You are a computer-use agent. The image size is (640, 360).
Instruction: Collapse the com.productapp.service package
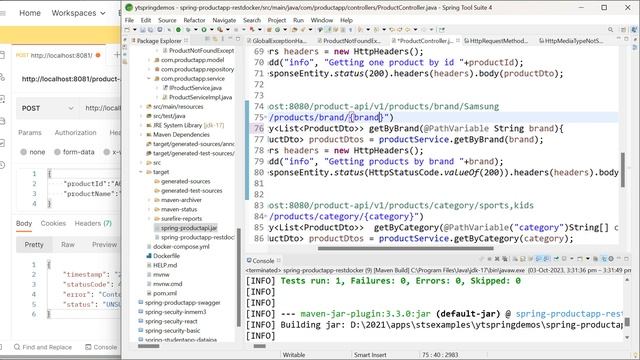coord(149,78)
